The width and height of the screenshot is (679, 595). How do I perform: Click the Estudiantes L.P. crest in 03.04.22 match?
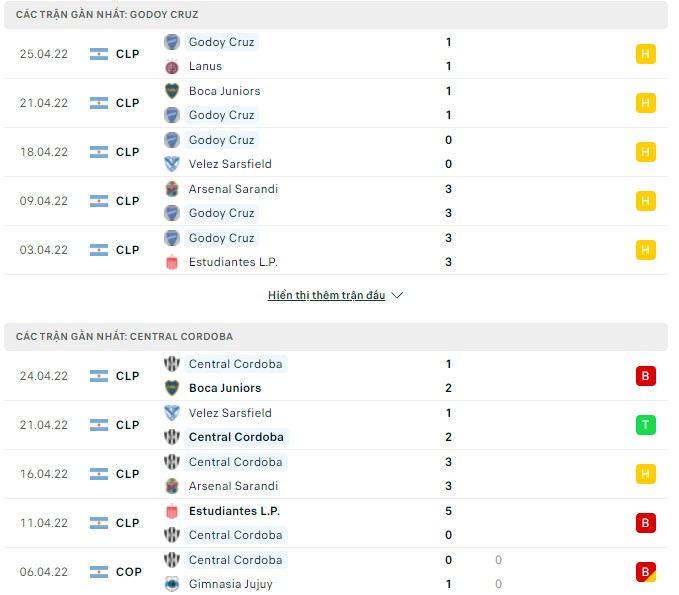click(172, 262)
